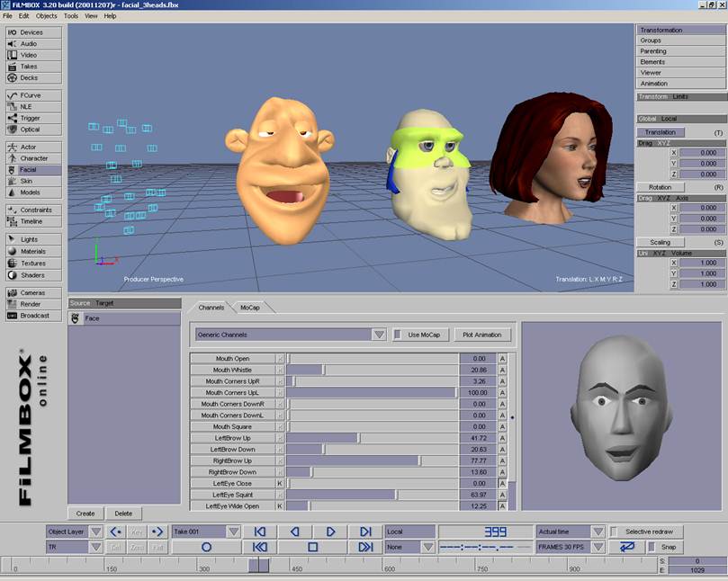Open the Textures panel
This screenshot has height=581, width=728.
click(33, 264)
